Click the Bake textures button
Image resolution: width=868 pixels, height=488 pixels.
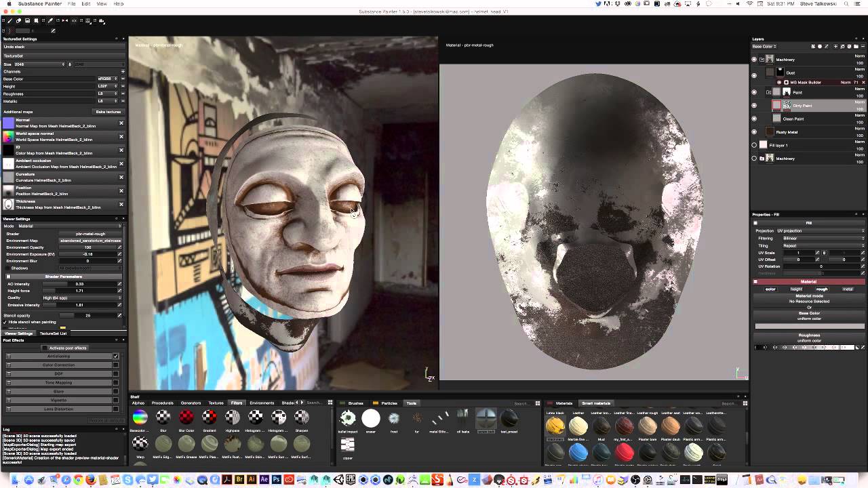[108, 112]
